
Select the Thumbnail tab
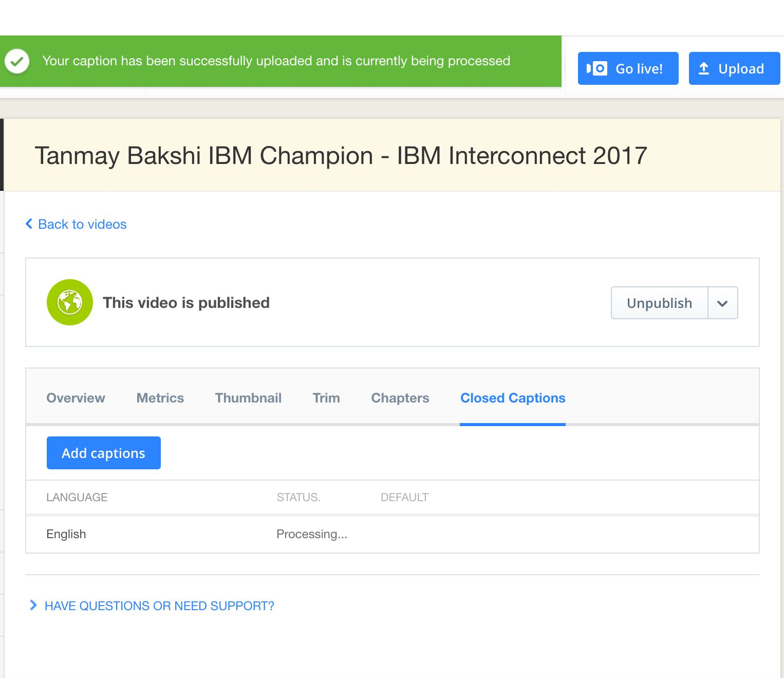coord(248,398)
